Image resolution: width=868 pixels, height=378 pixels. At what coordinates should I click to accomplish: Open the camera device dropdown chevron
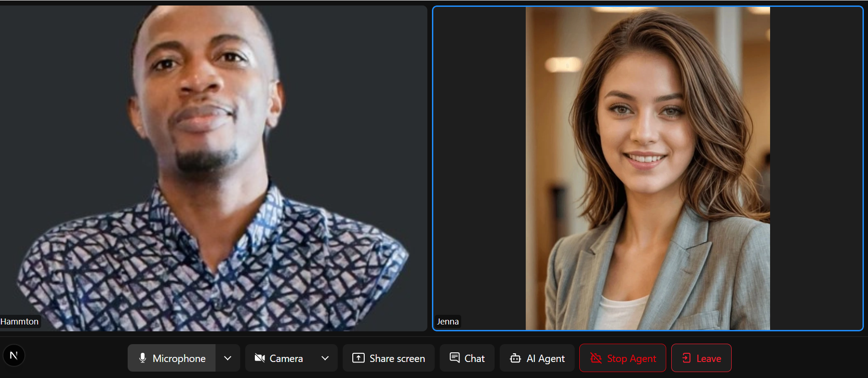[325, 358]
